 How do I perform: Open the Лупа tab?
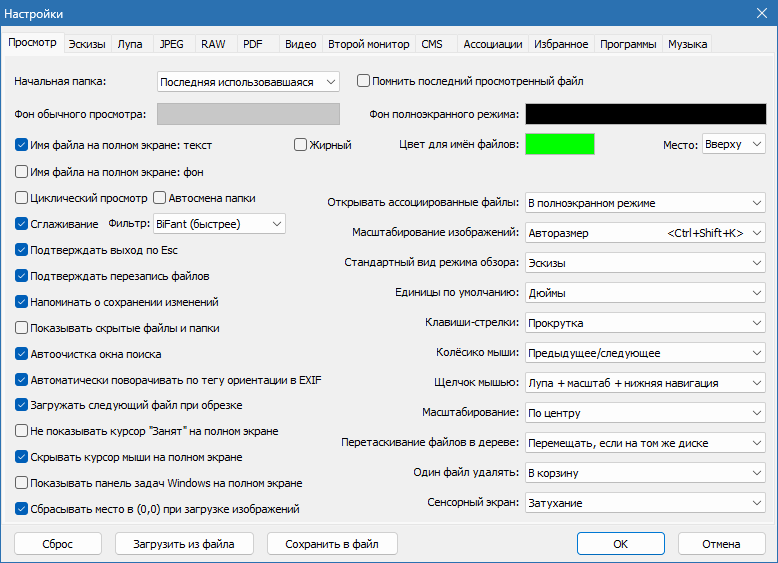click(130, 44)
